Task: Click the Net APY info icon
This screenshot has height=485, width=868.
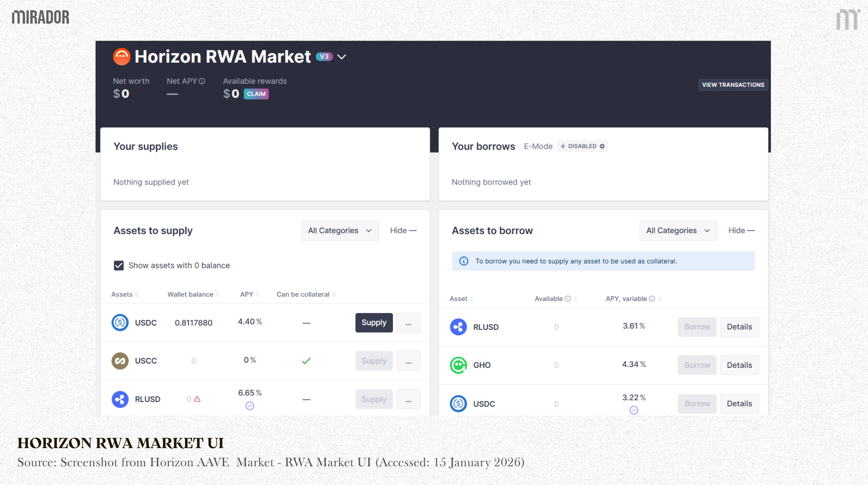Action: [x=202, y=81]
